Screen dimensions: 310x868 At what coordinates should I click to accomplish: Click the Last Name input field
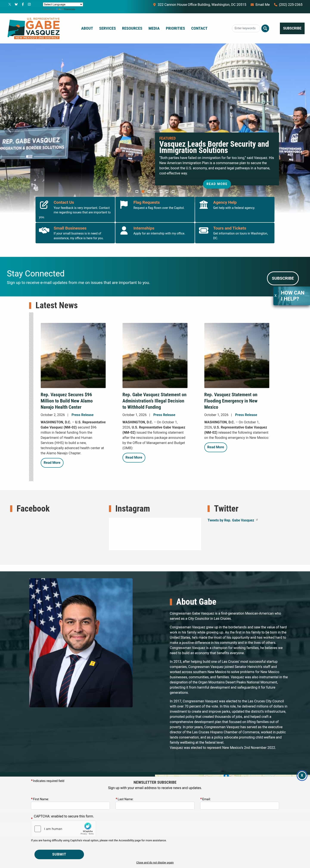155,805
